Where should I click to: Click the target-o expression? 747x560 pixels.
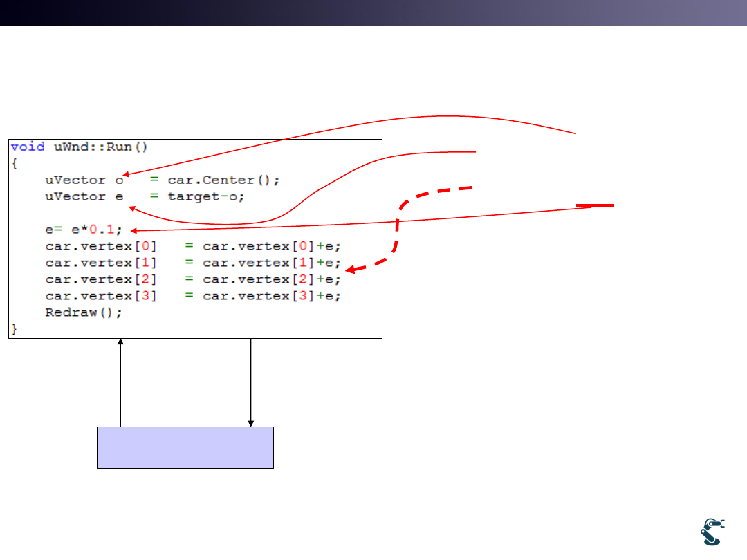tap(206, 196)
